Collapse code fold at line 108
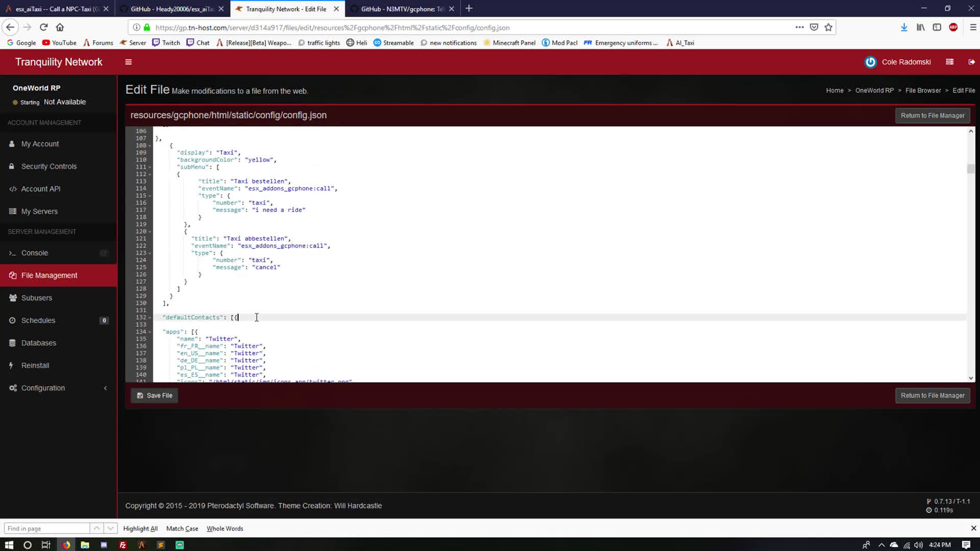 (x=150, y=146)
